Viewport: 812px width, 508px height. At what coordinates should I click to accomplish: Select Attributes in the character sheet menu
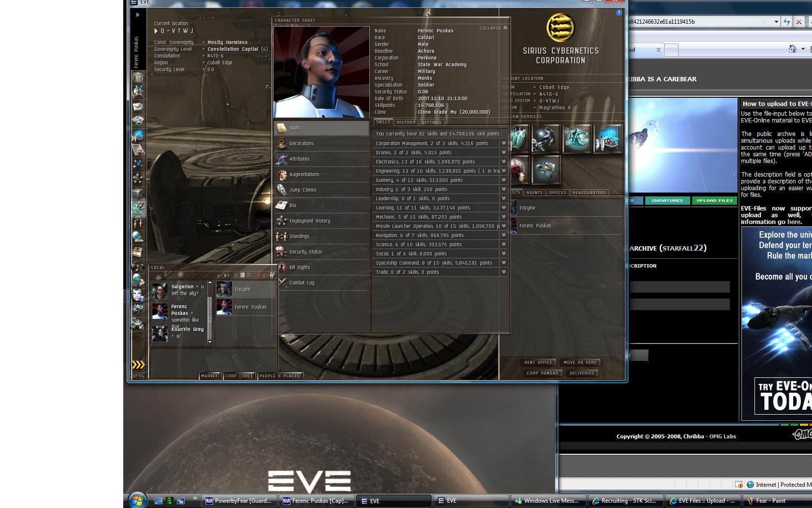(x=321, y=159)
